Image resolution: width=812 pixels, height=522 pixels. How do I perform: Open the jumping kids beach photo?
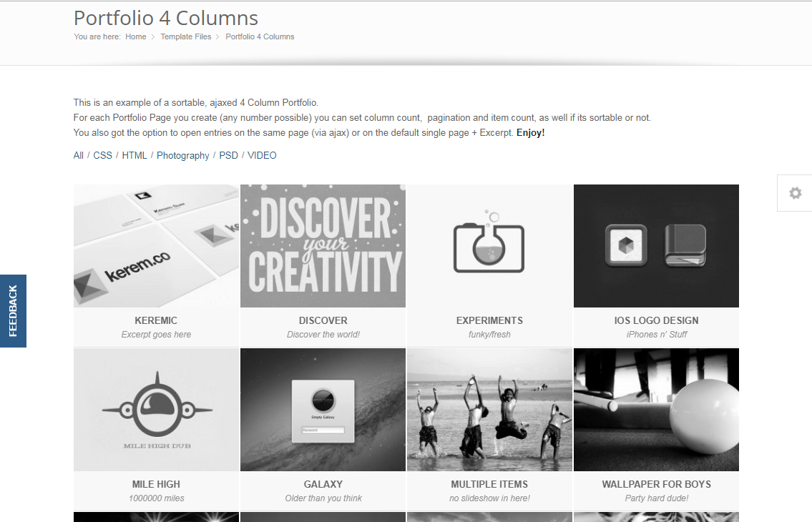point(489,410)
